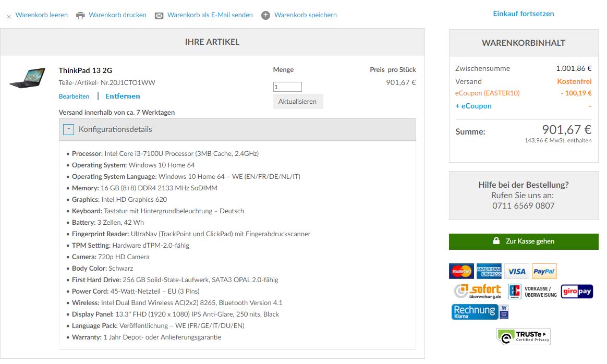This screenshot has height=364, width=607.
Task: Open the Warenkorb leeren link
Action: (41, 15)
